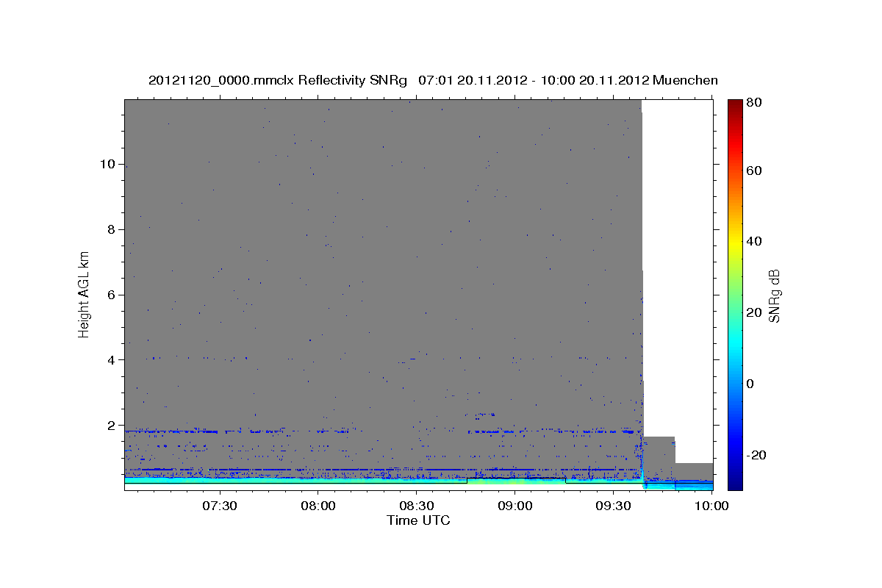Click the colorbar value 0
This screenshot has width=882, height=588.
click(x=752, y=384)
